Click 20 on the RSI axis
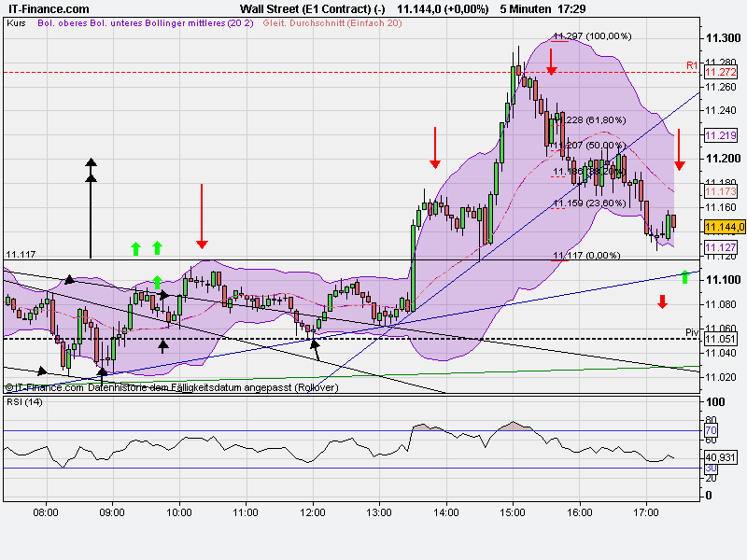The width and height of the screenshot is (747, 560). tap(711, 478)
